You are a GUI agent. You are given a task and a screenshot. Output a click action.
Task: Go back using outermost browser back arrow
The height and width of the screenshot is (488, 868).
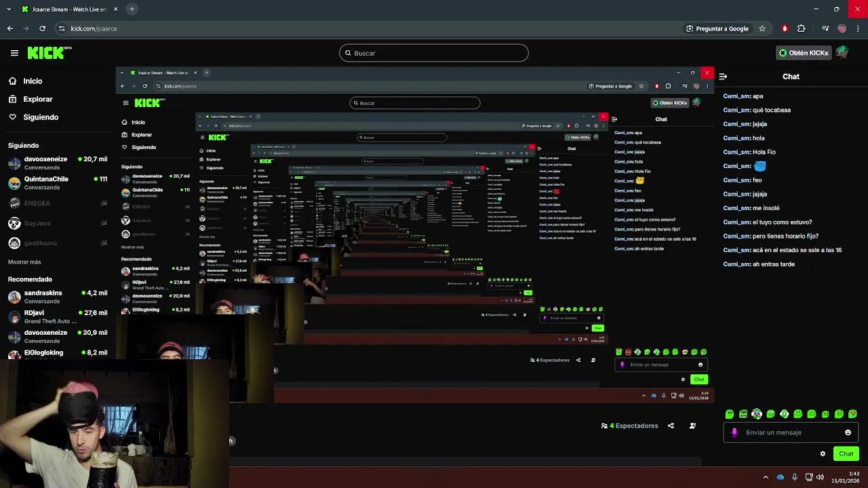[9, 28]
